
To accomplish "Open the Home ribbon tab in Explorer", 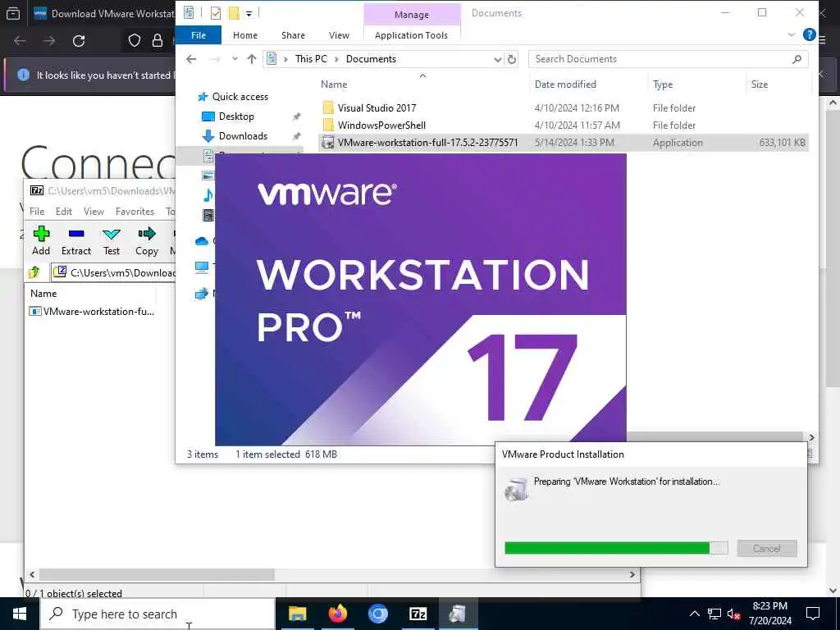I will (x=244, y=34).
